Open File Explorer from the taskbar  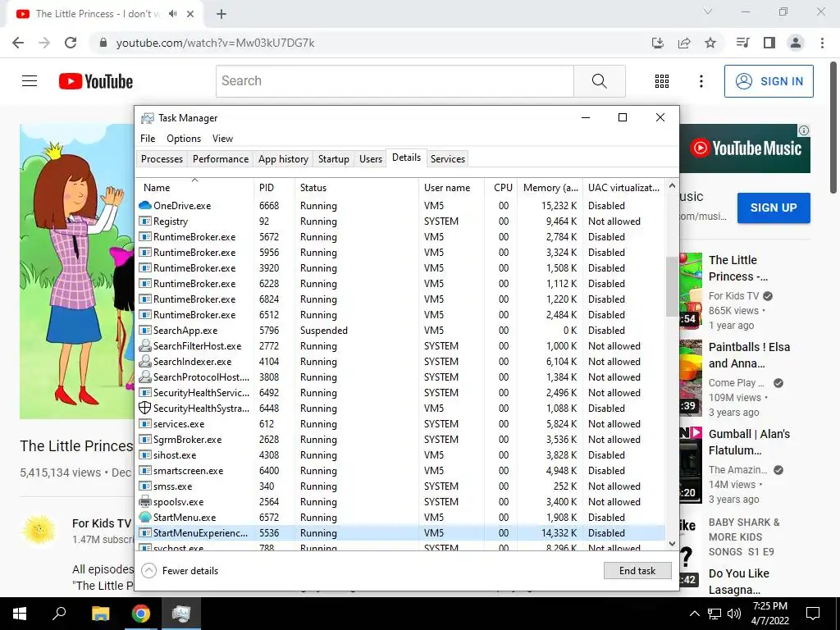[100, 614]
